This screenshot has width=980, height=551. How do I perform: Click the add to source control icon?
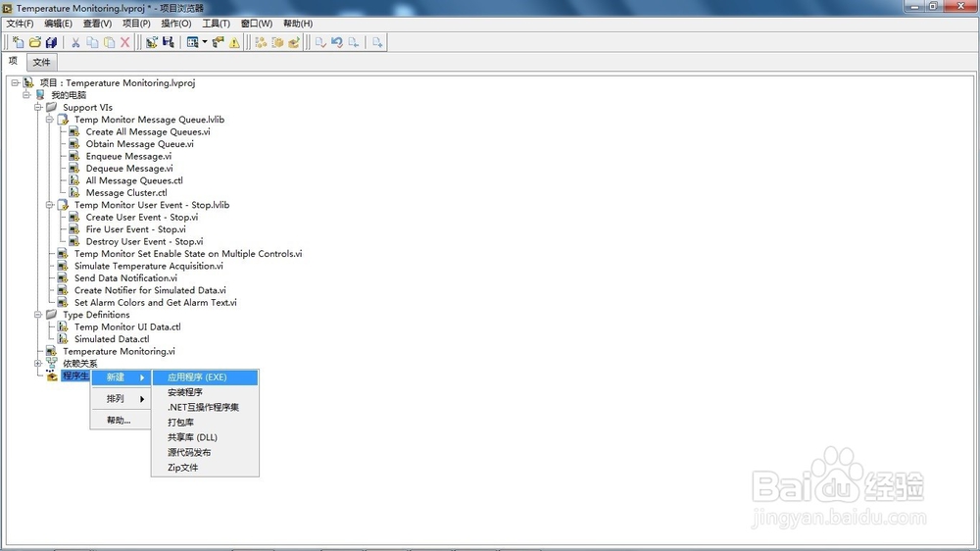click(377, 42)
